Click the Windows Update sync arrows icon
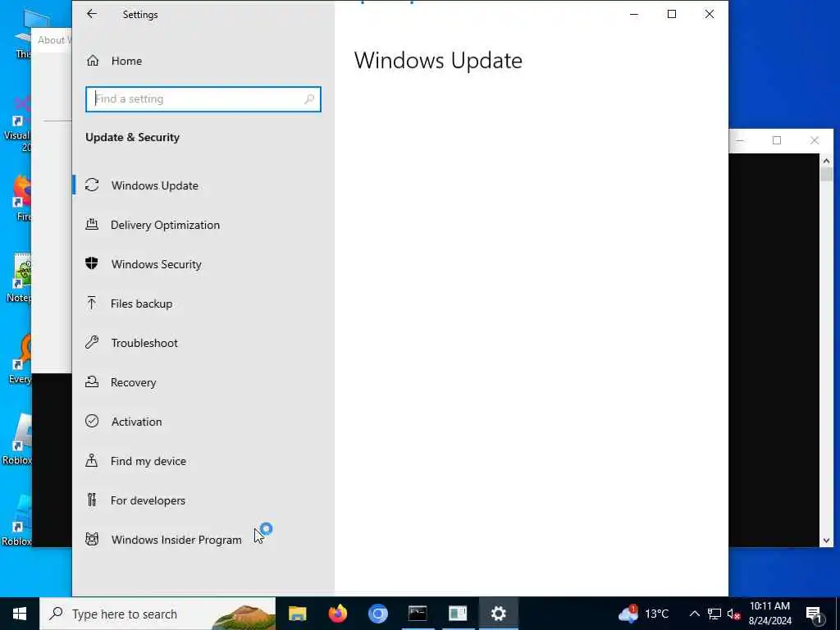This screenshot has height=630, width=840. pyautogui.click(x=92, y=185)
